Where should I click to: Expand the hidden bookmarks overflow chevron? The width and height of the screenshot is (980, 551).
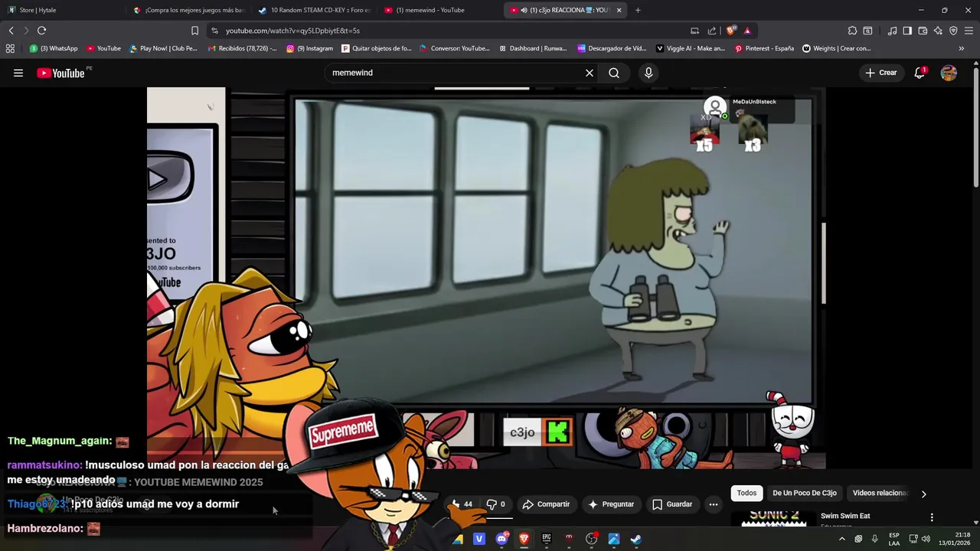pyautogui.click(x=962, y=48)
